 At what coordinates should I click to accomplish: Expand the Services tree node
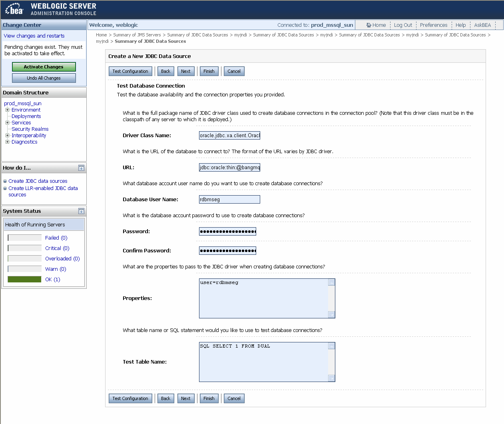7,122
